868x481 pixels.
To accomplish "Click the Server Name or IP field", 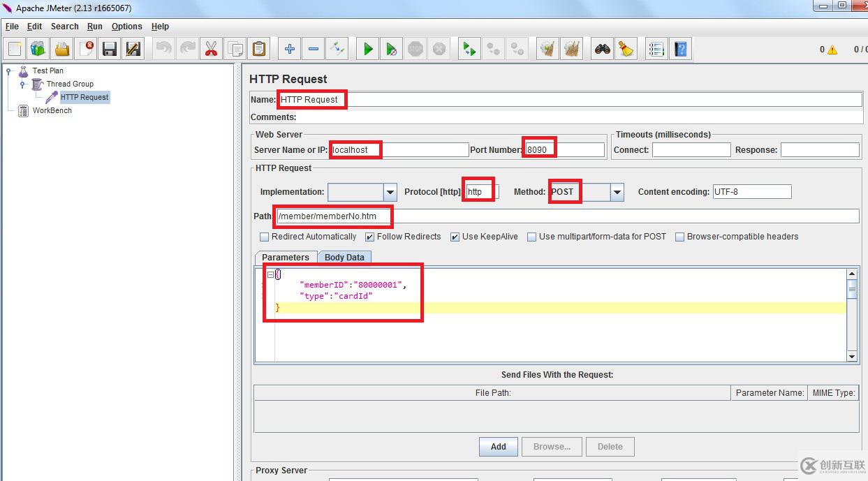I will [x=399, y=150].
